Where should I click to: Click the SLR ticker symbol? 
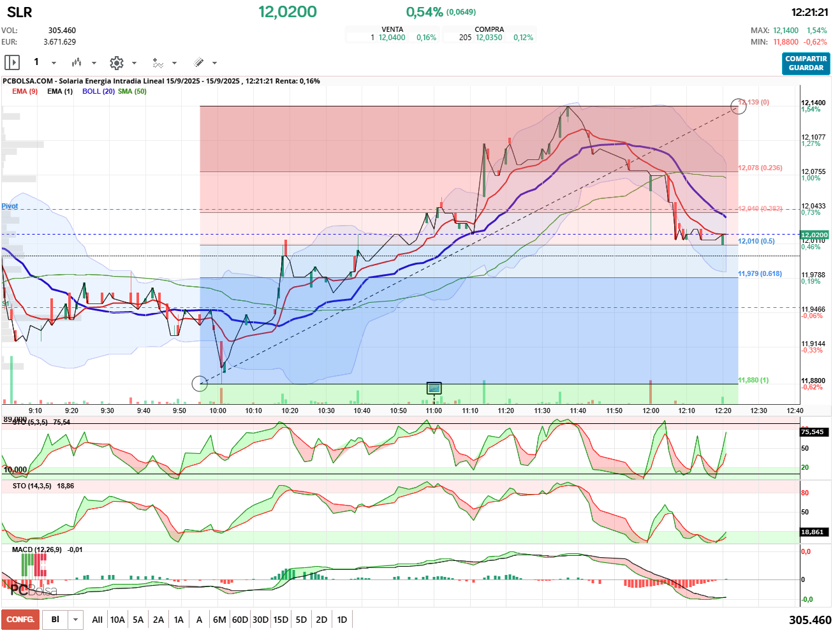coord(19,12)
